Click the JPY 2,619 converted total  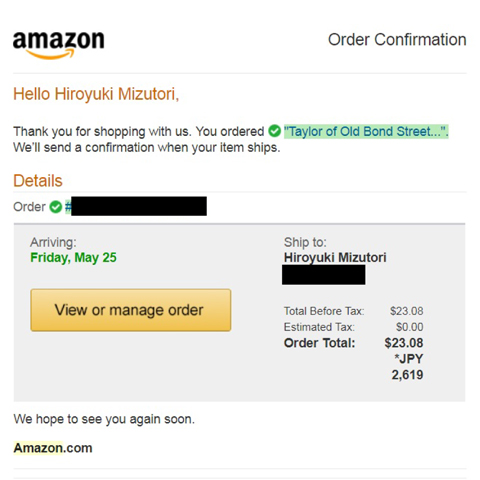(x=407, y=367)
